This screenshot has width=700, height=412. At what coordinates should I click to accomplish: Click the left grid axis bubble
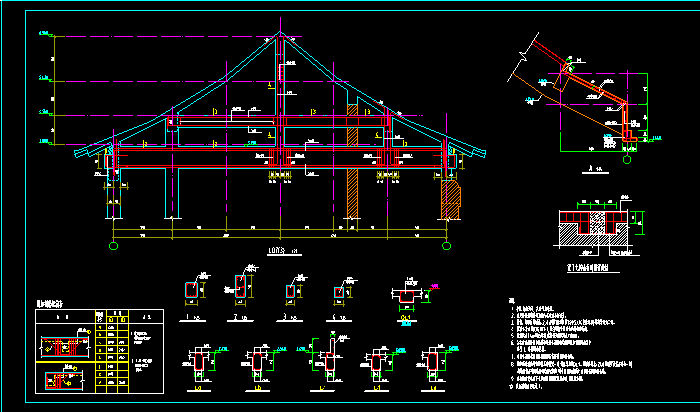[113, 244]
